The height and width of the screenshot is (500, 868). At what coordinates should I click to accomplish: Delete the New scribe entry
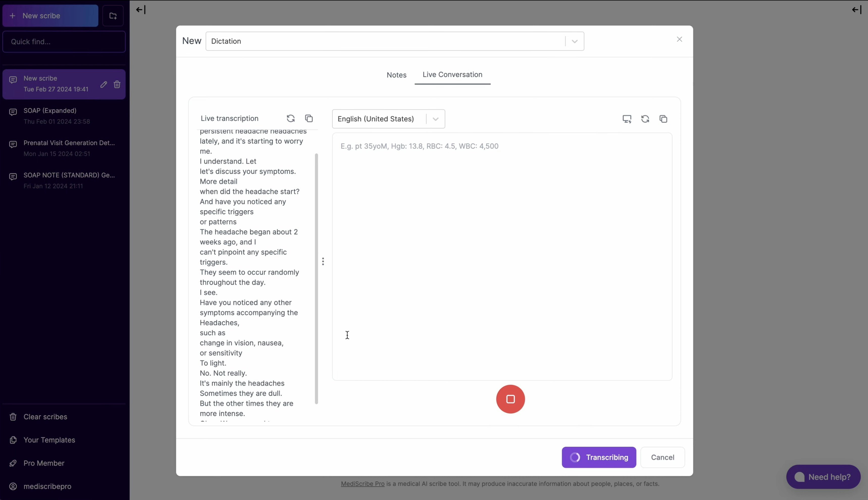(x=117, y=85)
